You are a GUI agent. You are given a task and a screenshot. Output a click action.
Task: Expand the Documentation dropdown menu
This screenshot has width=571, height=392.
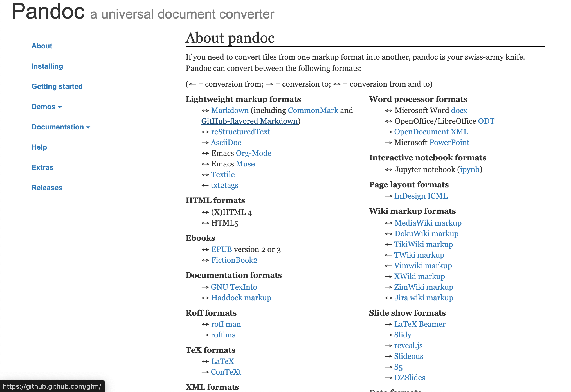click(60, 127)
